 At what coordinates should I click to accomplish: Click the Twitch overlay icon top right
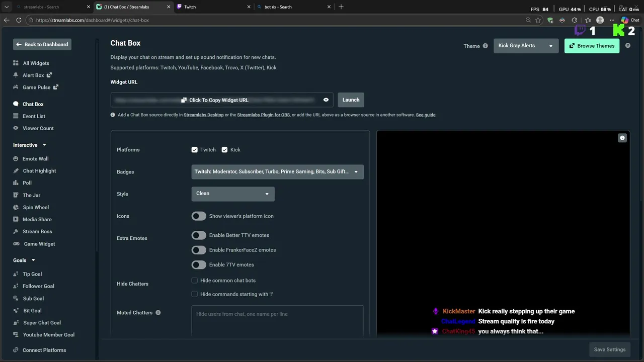580,30
